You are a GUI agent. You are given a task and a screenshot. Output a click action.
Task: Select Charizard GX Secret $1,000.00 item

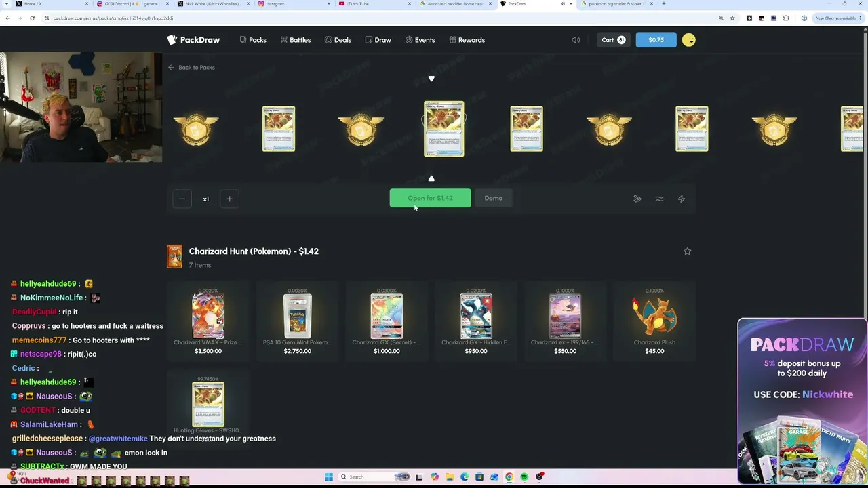click(387, 321)
